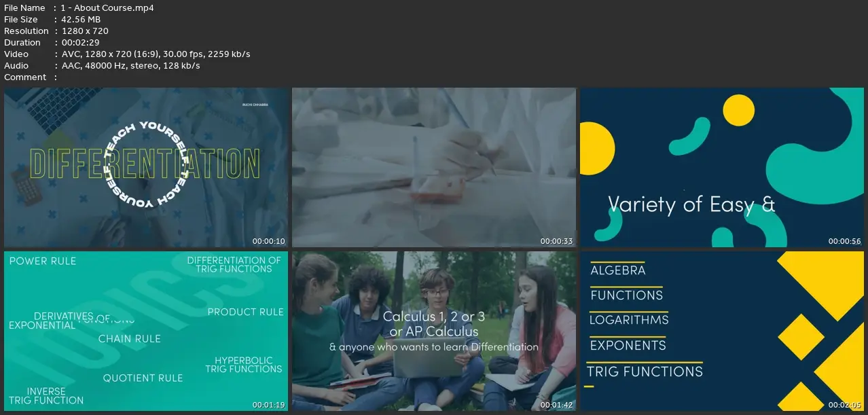Click the duration value '00:02:29'
This screenshot has width=868, height=415.
coord(81,43)
